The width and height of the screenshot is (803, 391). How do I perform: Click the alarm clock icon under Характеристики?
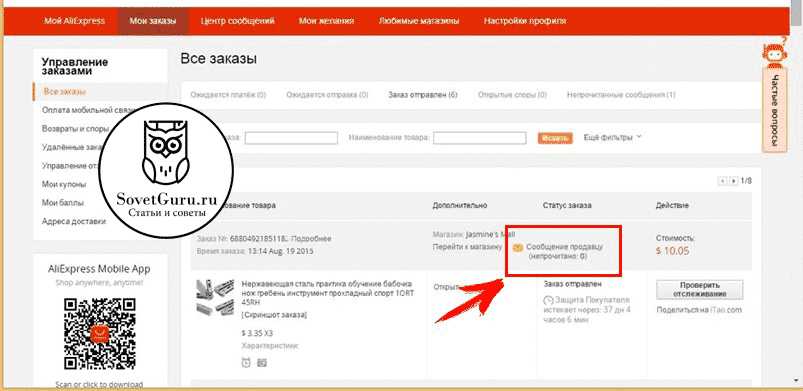tap(246, 363)
